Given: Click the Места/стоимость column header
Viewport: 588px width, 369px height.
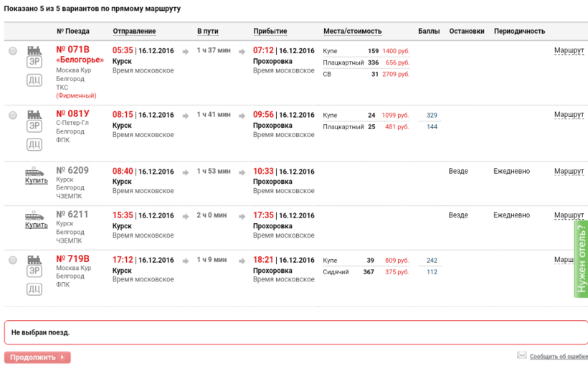Looking at the screenshot, I should click(352, 32).
